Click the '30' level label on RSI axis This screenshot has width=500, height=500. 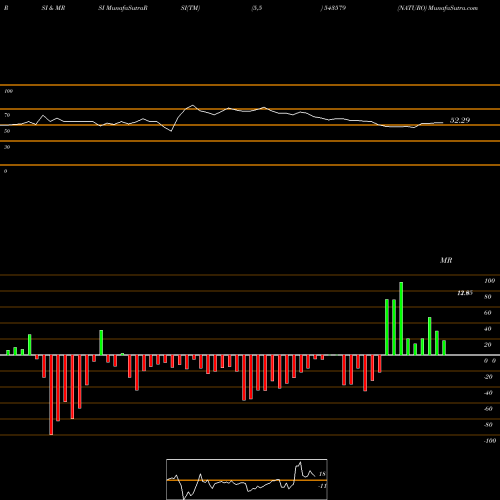tap(7, 147)
